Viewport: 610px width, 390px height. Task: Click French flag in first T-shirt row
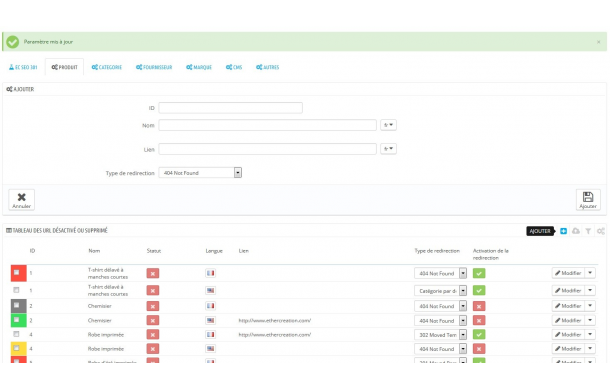[x=210, y=273]
